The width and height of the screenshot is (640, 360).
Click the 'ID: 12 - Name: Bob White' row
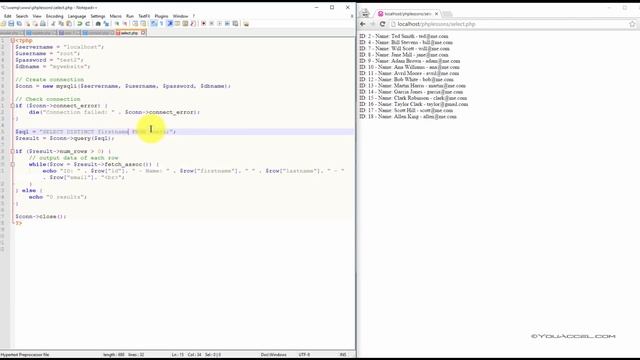pos(406,80)
